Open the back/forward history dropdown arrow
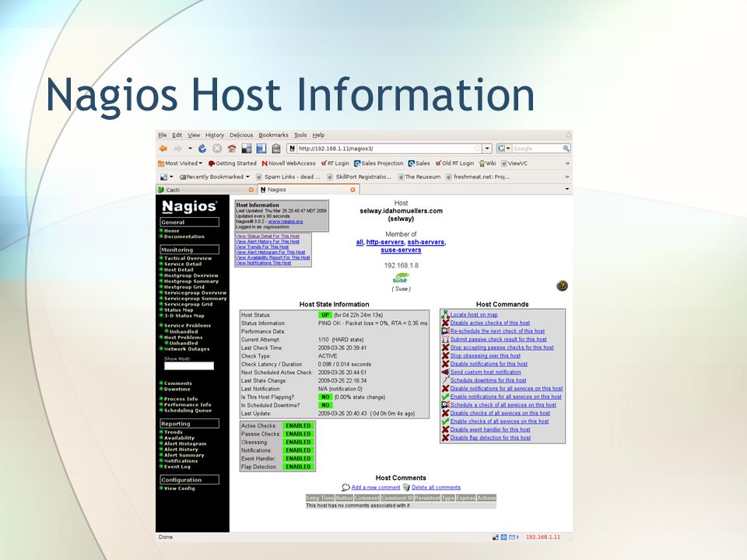Screen dimensions: 747x560 click(x=190, y=149)
